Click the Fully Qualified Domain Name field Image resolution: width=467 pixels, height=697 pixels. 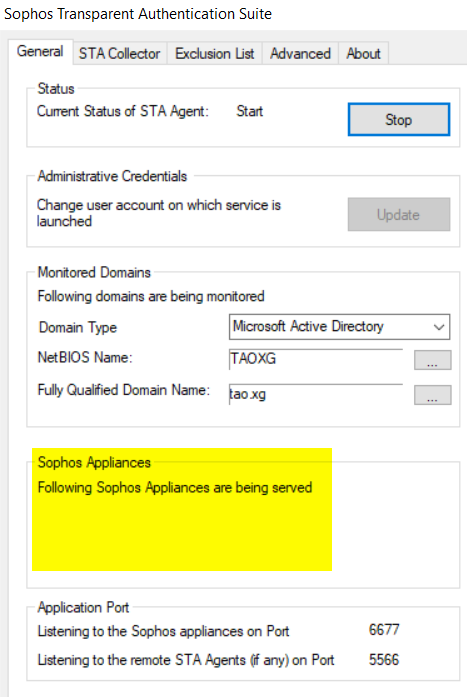click(x=316, y=394)
